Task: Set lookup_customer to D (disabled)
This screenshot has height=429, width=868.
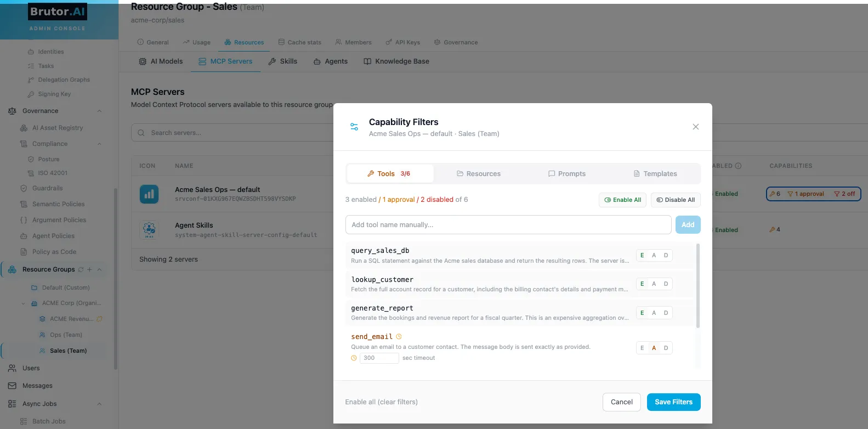Action: 666,284
